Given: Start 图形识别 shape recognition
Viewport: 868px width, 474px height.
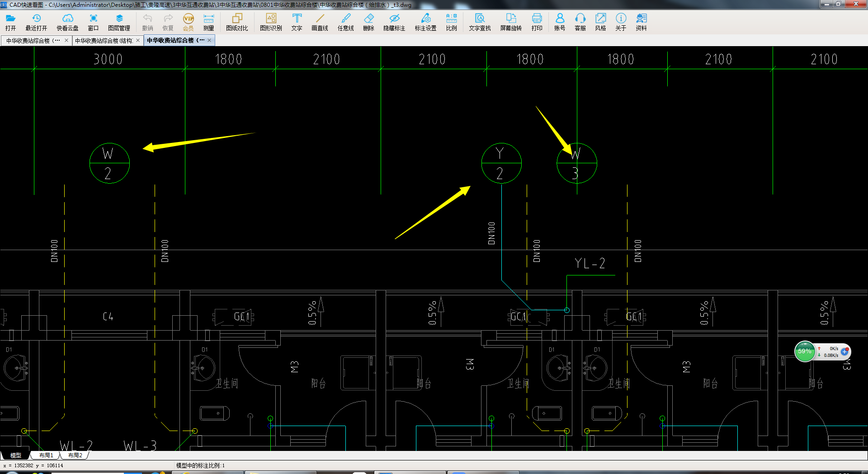Looking at the screenshot, I should click(271, 22).
